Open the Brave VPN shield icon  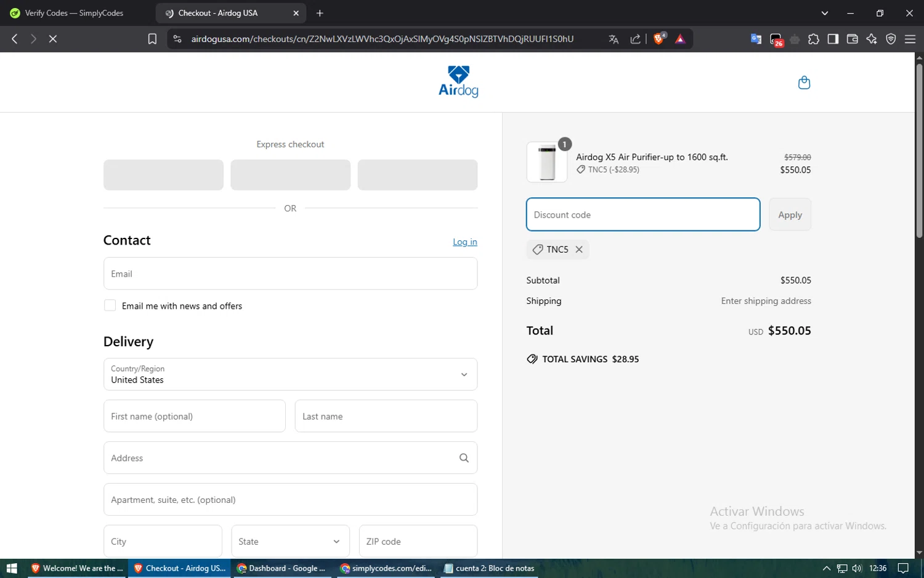pyautogui.click(x=891, y=39)
